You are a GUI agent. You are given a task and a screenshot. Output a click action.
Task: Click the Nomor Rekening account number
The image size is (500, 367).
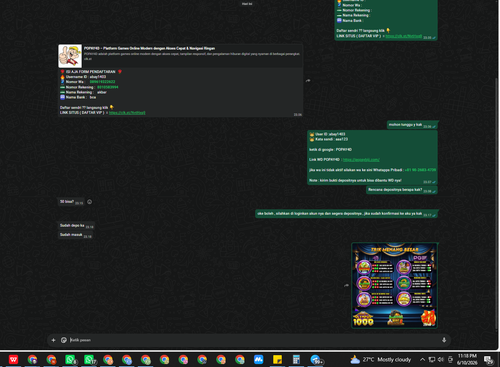click(x=108, y=87)
